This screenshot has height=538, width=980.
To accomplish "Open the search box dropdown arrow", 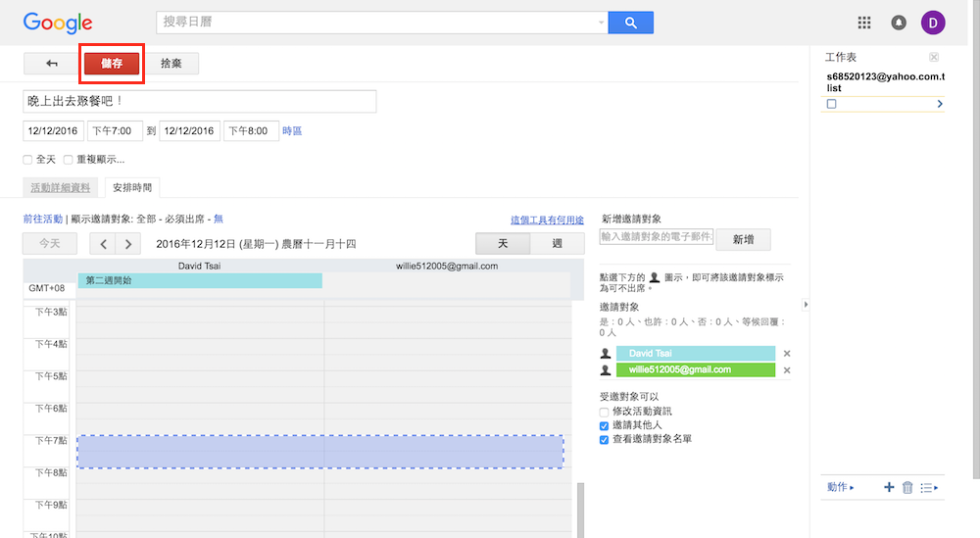I will tap(601, 23).
